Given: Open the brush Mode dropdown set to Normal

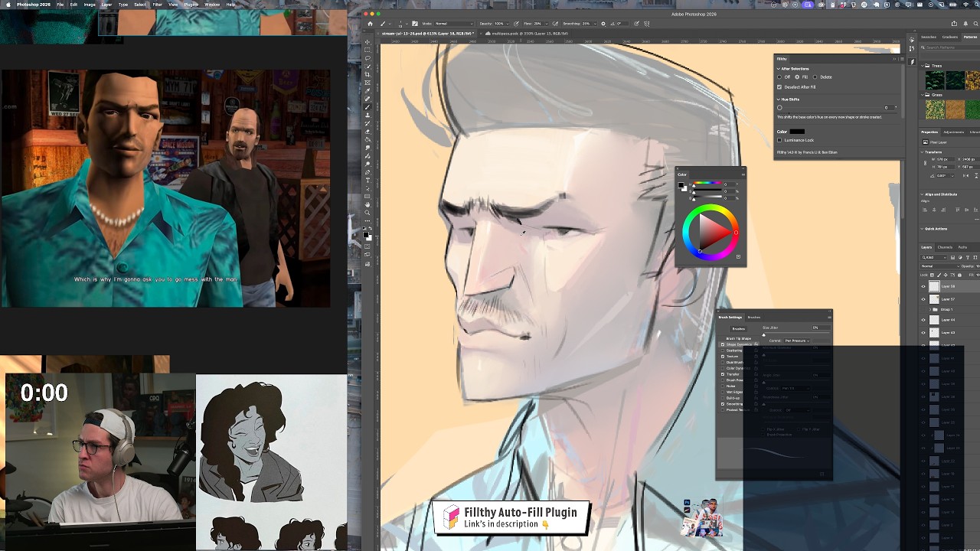Looking at the screenshot, I should 453,24.
